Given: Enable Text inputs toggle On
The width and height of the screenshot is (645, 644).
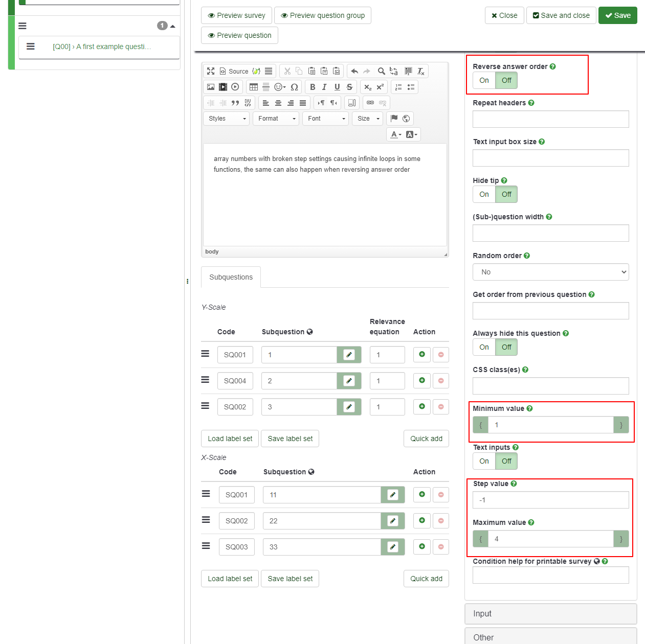Looking at the screenshot, I should click(484, 461).
